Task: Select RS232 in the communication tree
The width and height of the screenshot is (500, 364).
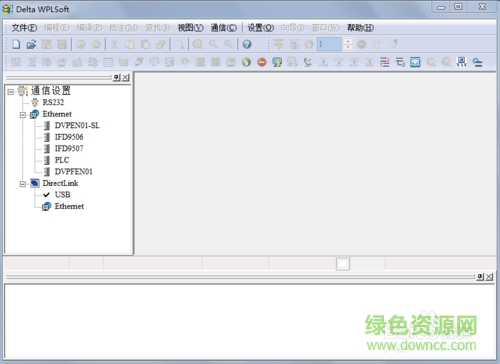Action: (53, 102)
